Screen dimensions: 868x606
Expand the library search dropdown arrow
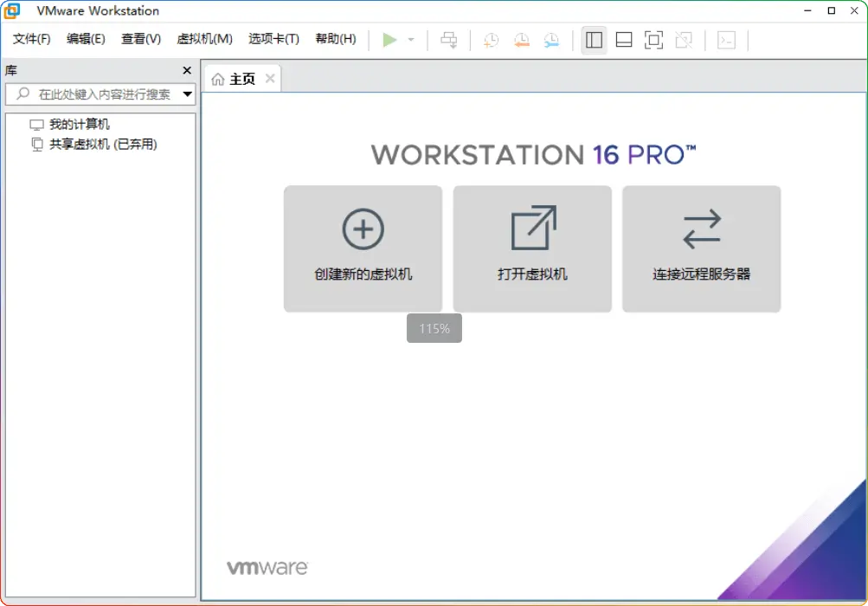pyautogui.click(x=188, y=94)
